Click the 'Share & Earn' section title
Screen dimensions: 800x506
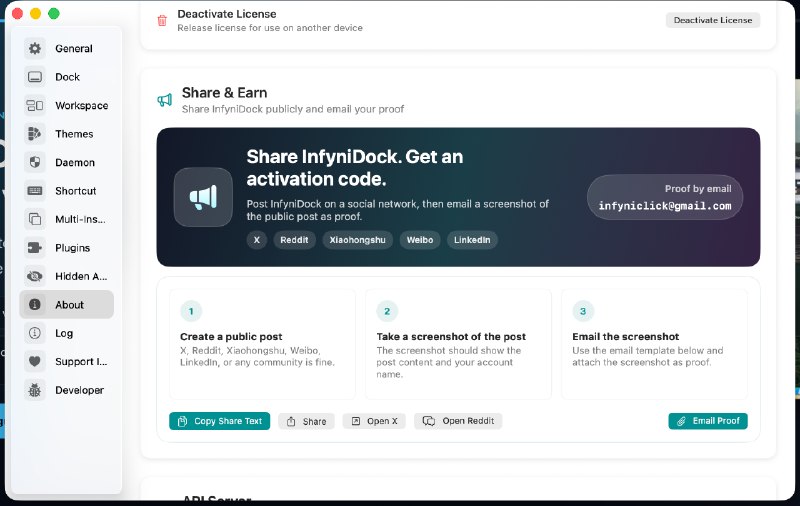pyautogui.click(x=224, y=93)
